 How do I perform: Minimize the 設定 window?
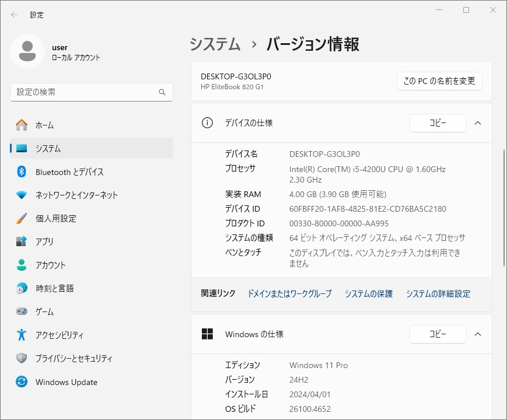(439, 10)
